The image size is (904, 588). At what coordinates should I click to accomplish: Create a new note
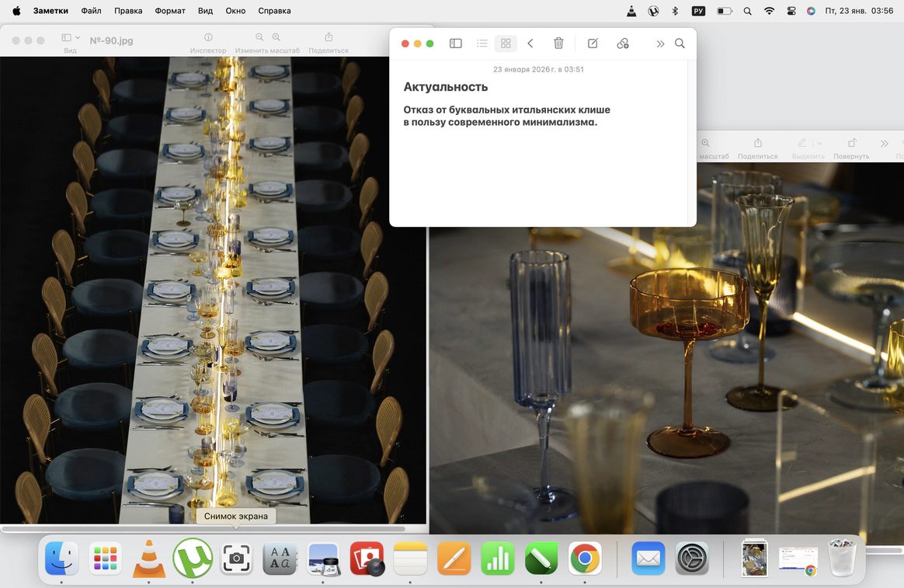(x=593, y=43)
